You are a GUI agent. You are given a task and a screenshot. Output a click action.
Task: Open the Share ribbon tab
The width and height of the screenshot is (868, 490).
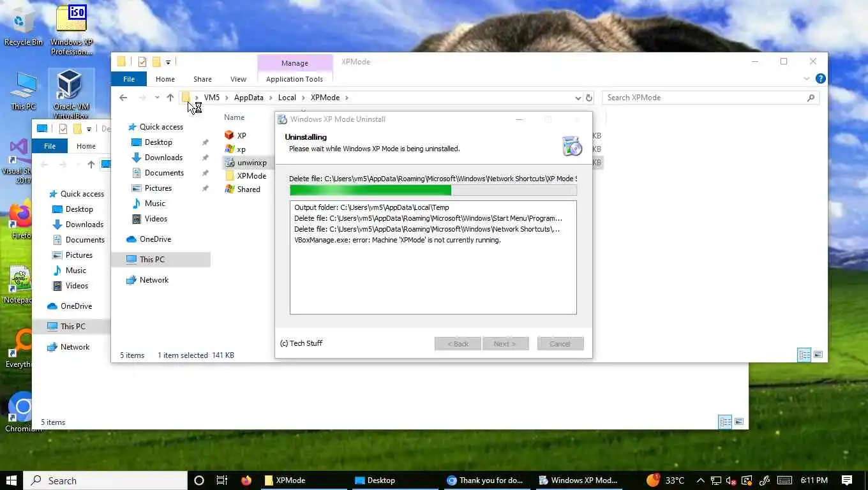(x=202, y=79)
